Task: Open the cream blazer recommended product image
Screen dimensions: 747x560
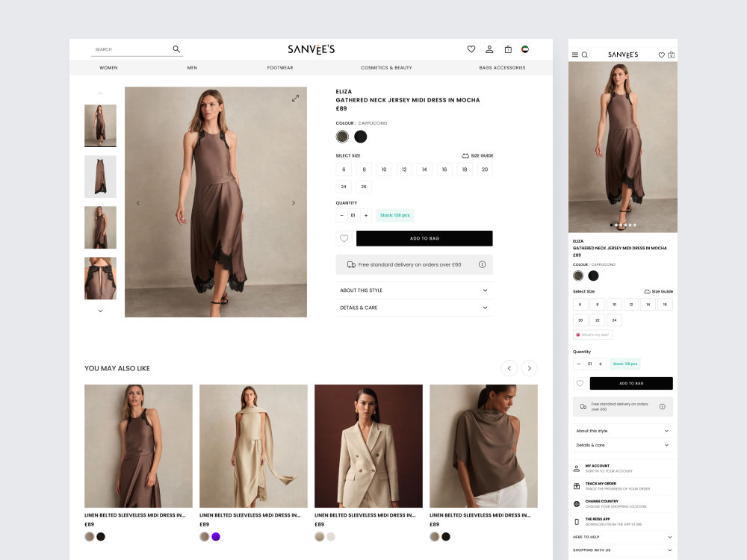Action: click(x=368, y=447)
